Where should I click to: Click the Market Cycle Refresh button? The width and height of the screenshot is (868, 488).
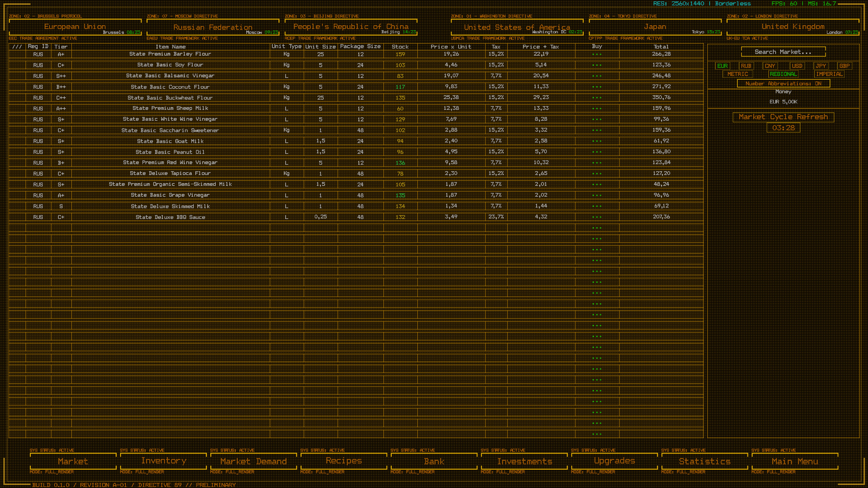[783, 117]
